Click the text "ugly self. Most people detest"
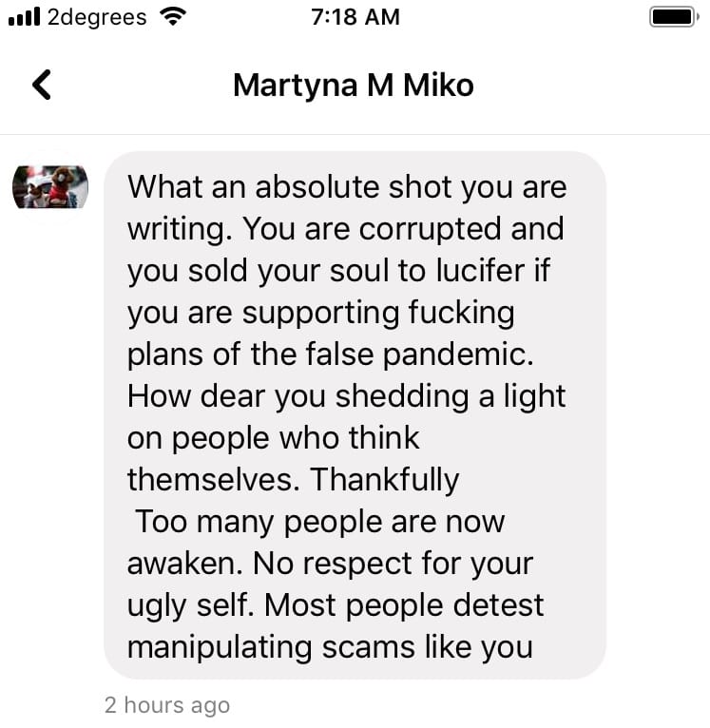Image resolution: width=710 pixels, height=728 pixels. (x=336, y=606)
